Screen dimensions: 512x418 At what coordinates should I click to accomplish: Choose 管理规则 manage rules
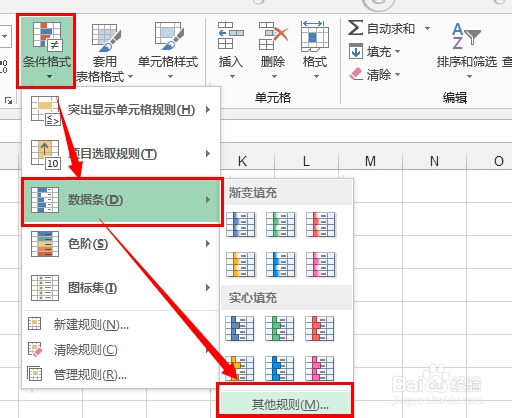pos(121,375)
